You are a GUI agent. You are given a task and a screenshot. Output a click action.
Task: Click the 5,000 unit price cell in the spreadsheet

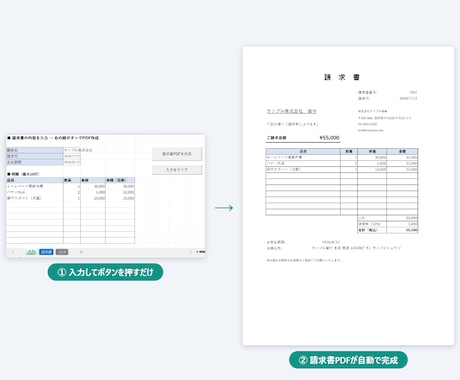pos(93,192)
